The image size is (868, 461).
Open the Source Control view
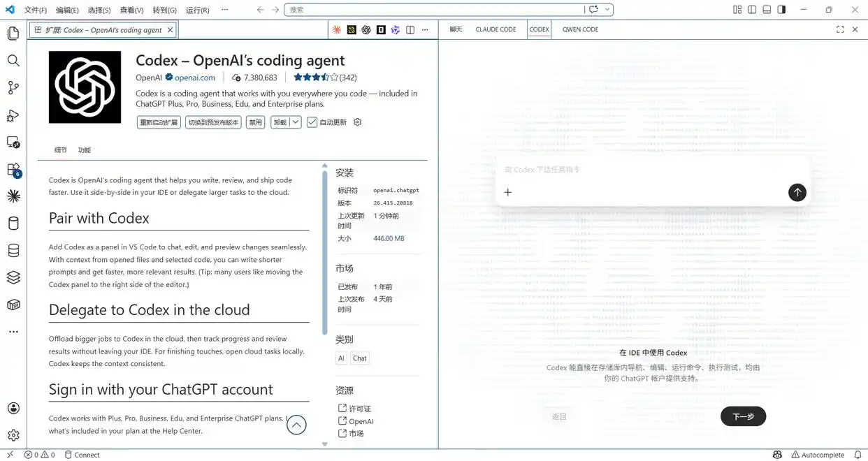point(13,88)
